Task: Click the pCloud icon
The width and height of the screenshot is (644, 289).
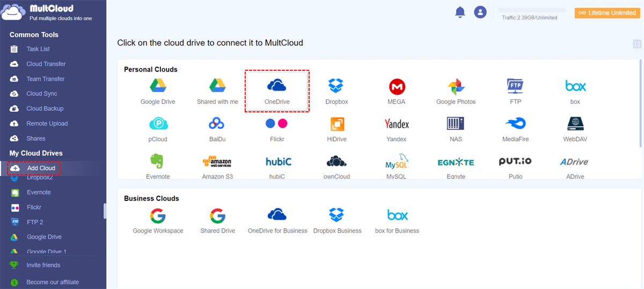Action: (158, 124)
